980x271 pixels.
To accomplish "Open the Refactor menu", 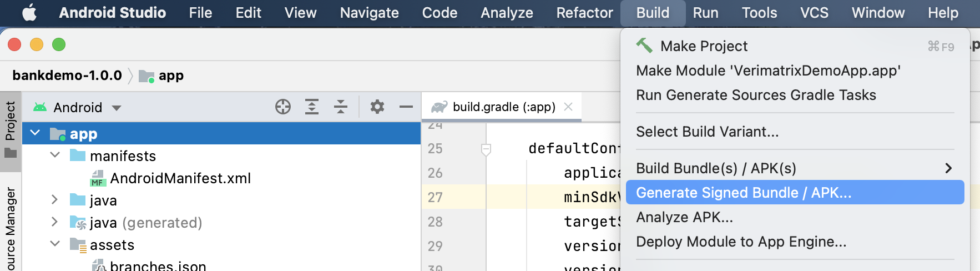I will click(584, 12).
